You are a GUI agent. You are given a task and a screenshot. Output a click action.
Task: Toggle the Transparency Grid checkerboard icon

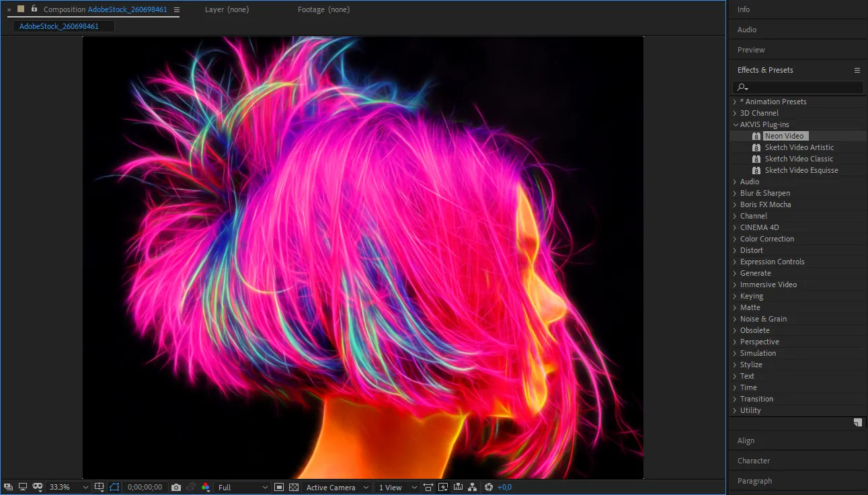click(294, 487)
